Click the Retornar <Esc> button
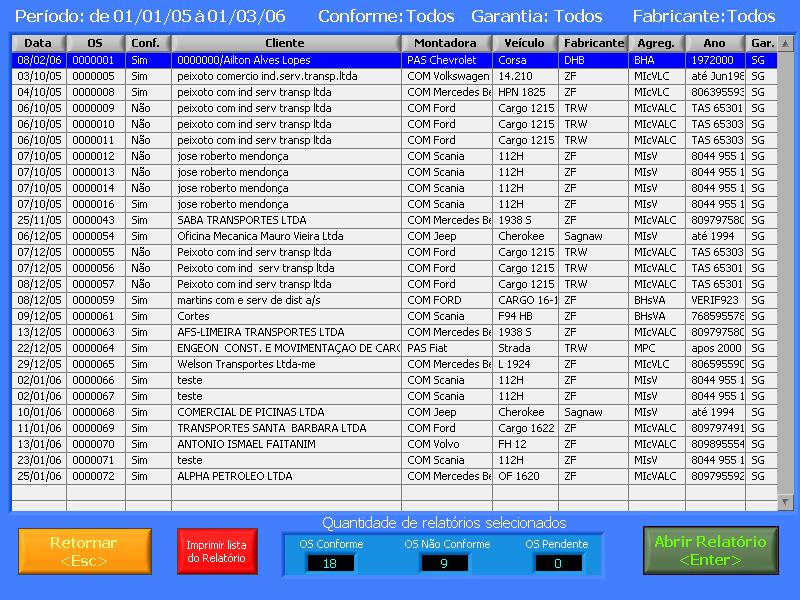 (x=84, y=551)
